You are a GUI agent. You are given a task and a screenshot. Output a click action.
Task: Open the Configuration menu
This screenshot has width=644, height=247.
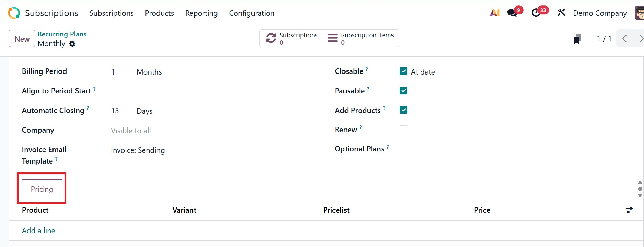[x=251, y=13]
